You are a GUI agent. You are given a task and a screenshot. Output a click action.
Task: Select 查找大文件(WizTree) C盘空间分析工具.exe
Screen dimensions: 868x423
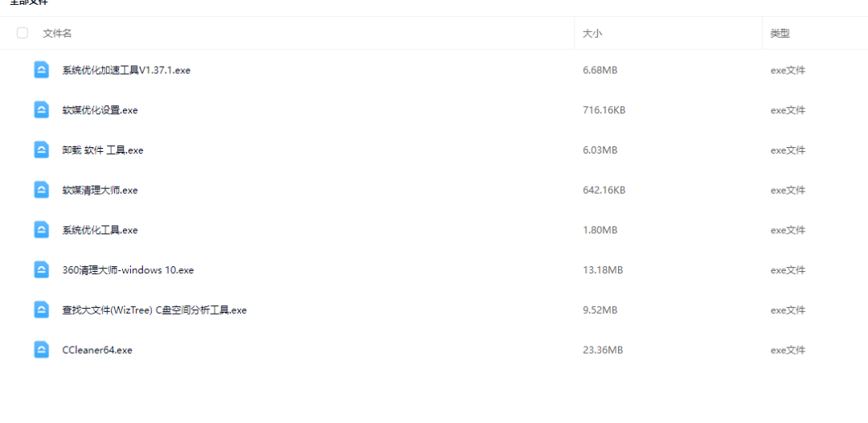(154, 310)
